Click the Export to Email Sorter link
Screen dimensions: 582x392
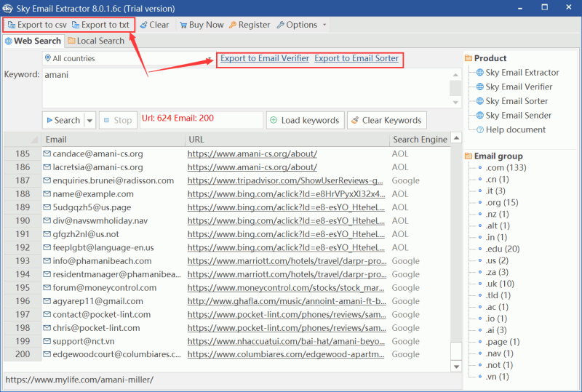[356, 58]
